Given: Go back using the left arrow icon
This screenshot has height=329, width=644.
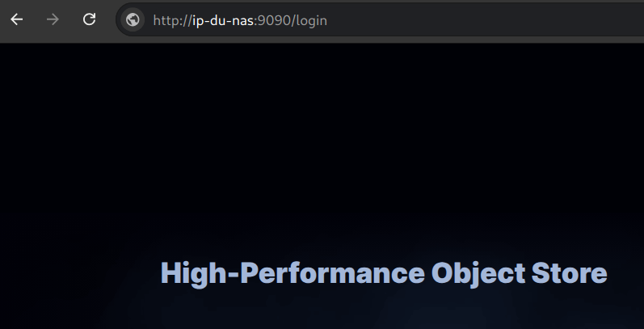Looking at the screenshot, I should coord(16,19).
